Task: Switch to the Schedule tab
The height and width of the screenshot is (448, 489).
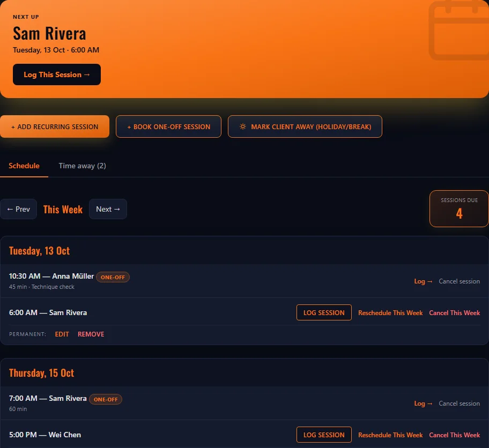Action: tap(24, 166)
